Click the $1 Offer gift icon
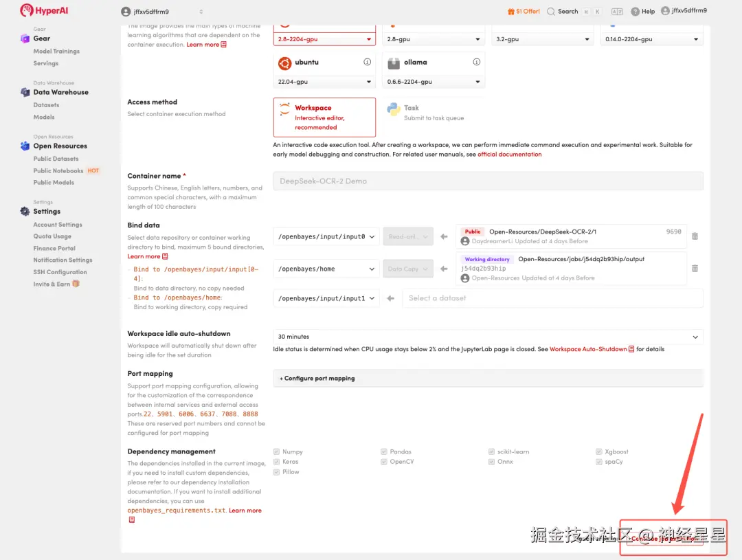Image resolution: width=742 pixels, height=560 pixels. pos(511,12)
